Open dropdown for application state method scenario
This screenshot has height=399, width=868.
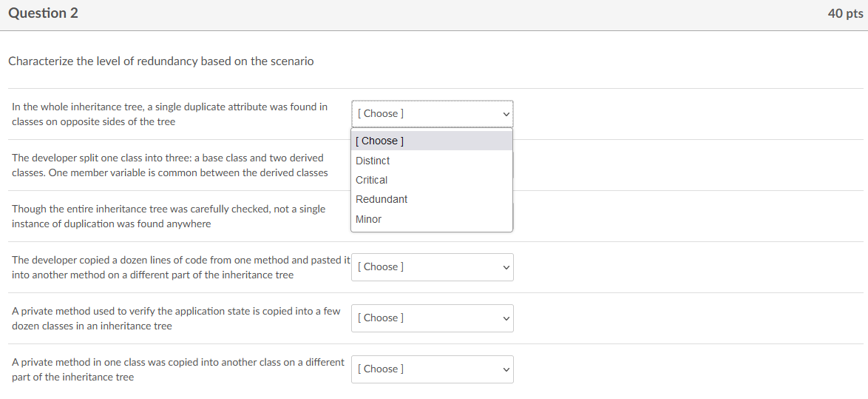pos(432,318)
